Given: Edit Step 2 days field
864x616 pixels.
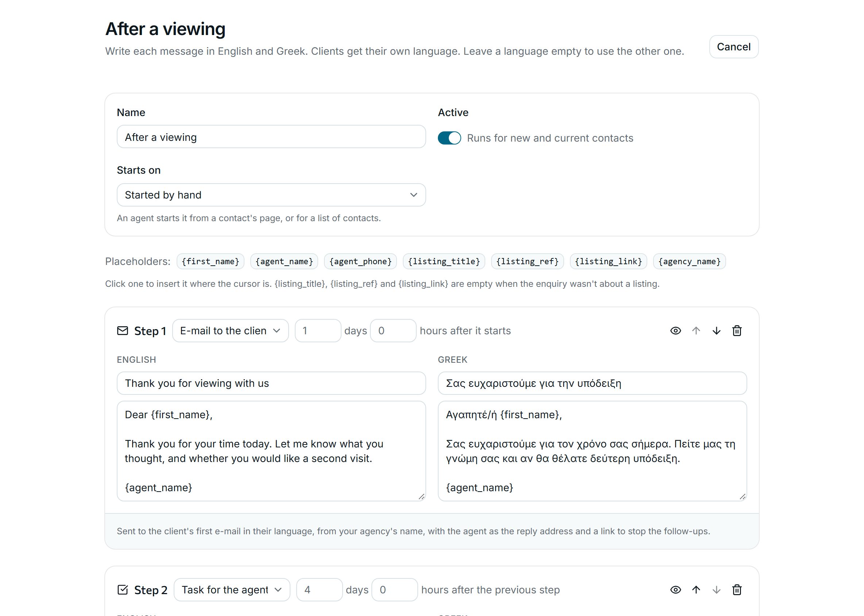Looking at the screenshot, I should 319,590.
